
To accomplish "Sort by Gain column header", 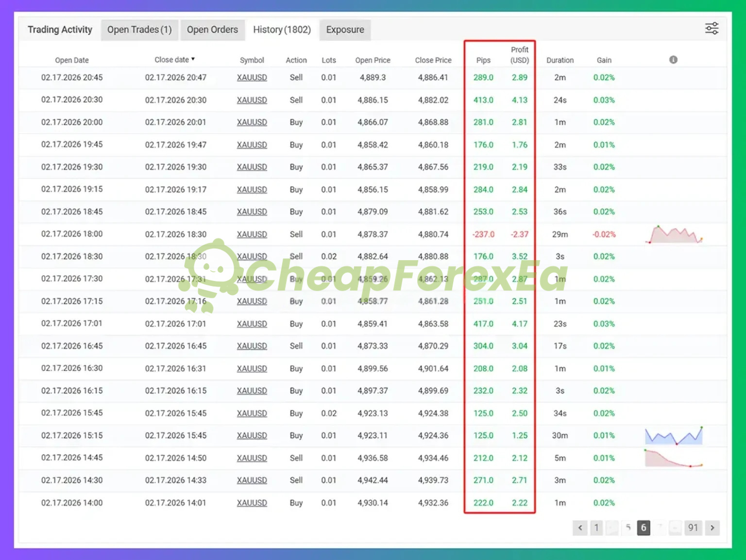I will pos(604,60).
